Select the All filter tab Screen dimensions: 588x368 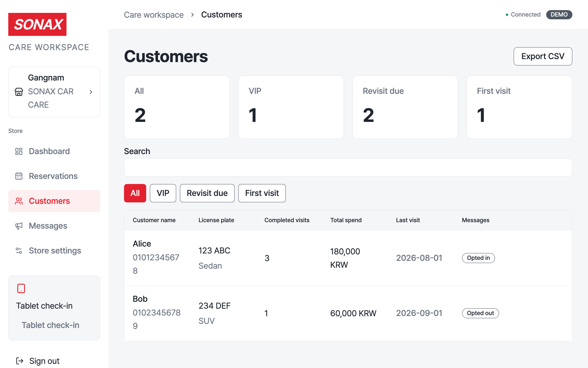click(135, 193)
